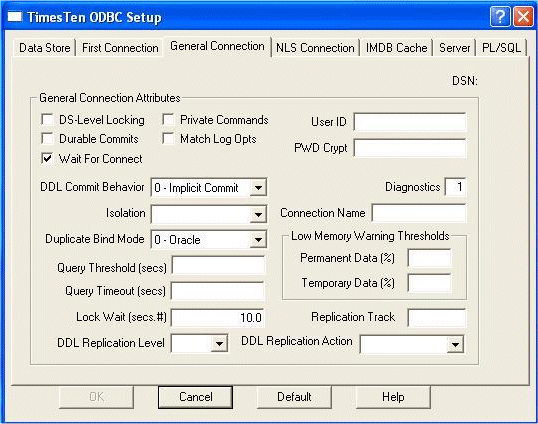Select the General Connection tab
The width and height of the screenshot is (538, 424).
[x=218, y=46]
